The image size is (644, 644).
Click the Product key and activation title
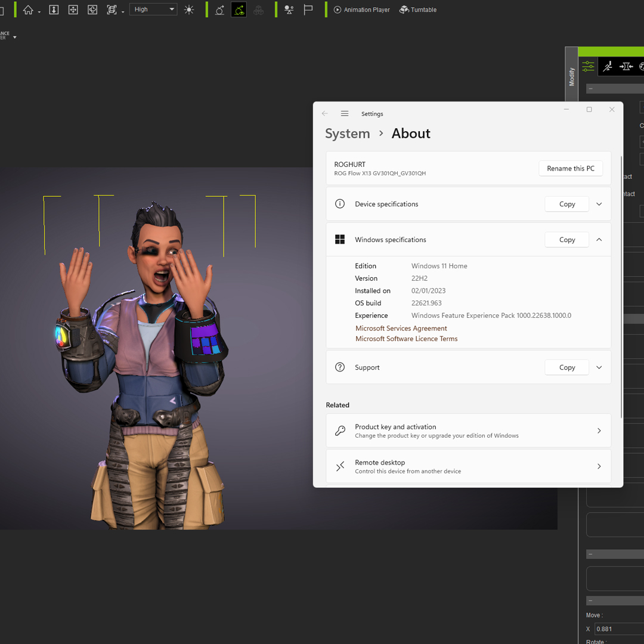click(395, 427)
